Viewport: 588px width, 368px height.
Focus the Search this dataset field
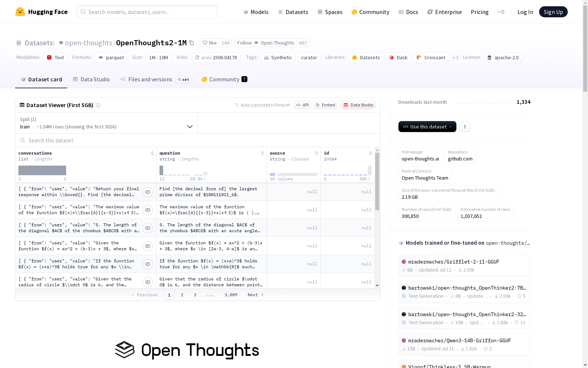coord(198,140)
